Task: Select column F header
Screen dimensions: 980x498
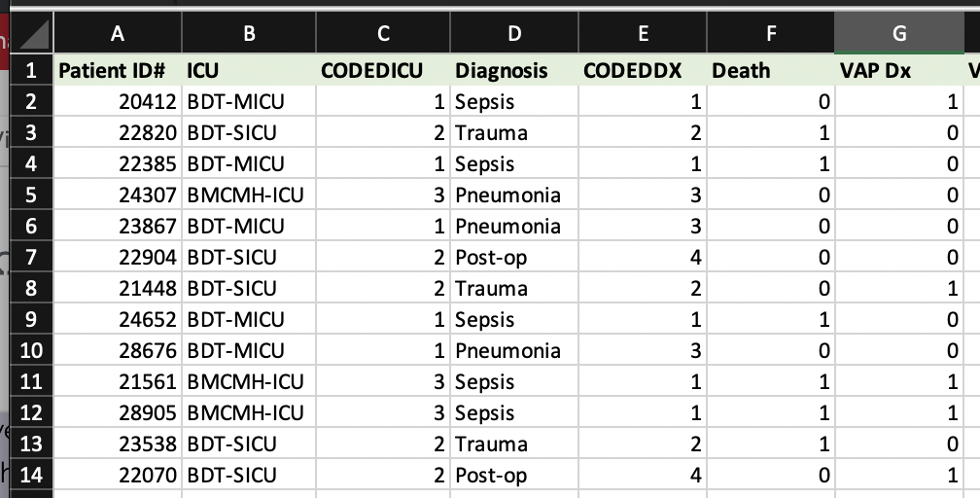Action: [x=771, y=34]
